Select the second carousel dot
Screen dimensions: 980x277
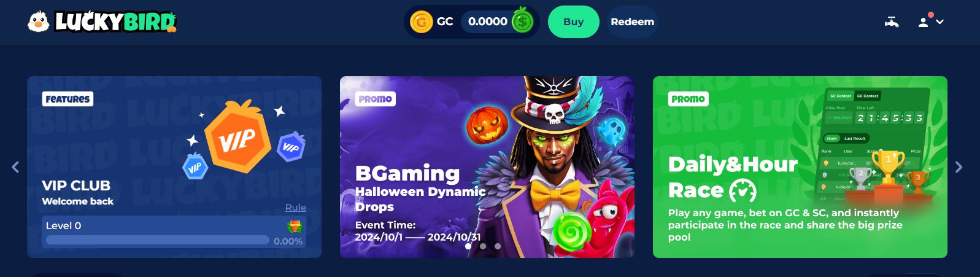pyautogui.click(x=483, y=246)
